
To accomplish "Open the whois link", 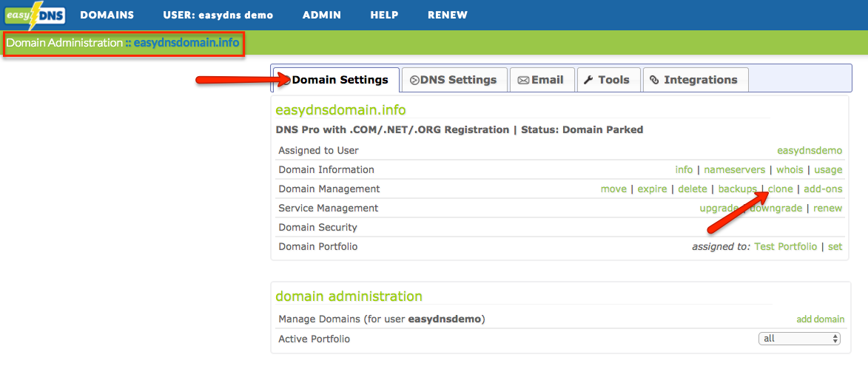I will pos(789,170).
